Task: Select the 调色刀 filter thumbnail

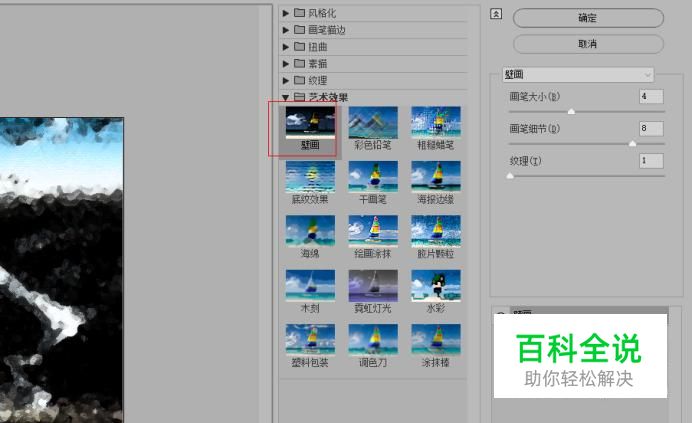Action: 373,340
